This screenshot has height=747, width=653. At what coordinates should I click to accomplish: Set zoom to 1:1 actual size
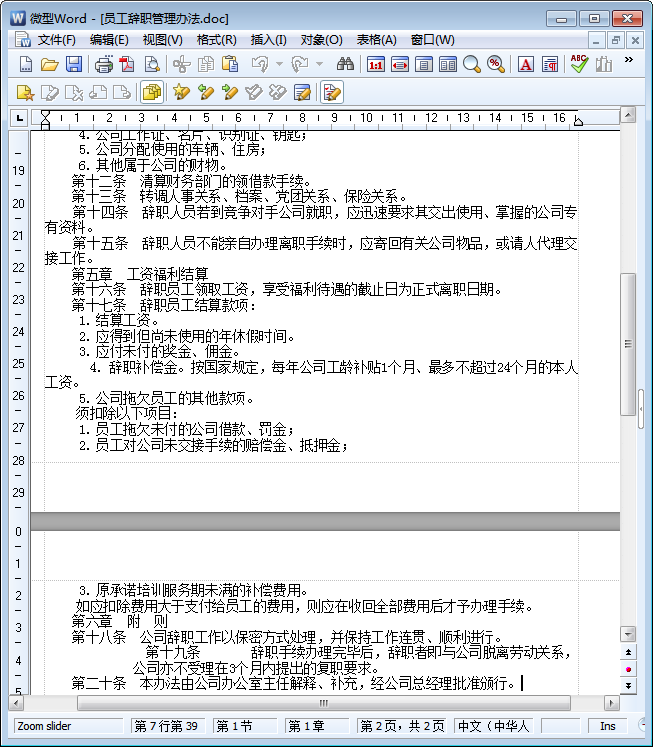click(376, 64)
